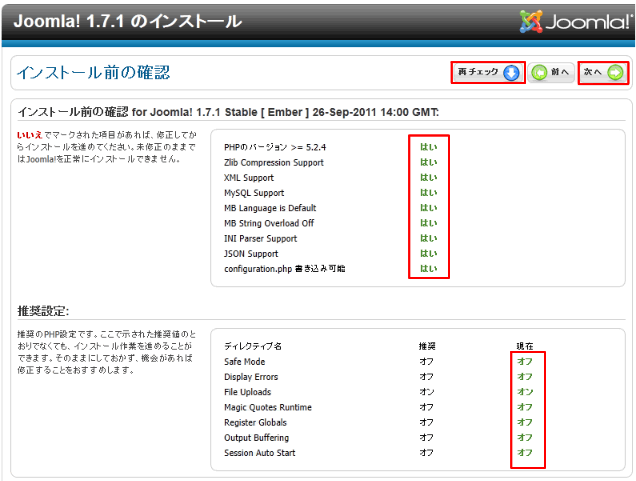Select the 'PHPのバージョン >= 5.2.4' row text
636x481 pixels.
tap(275, 147)
